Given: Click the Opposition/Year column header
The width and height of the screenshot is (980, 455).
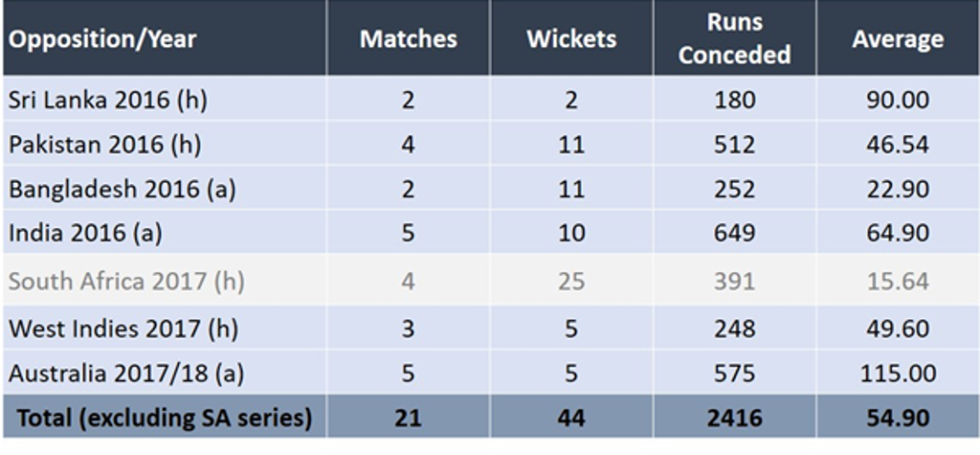Looking at the screenshot, I should click(x=101, y=39).
